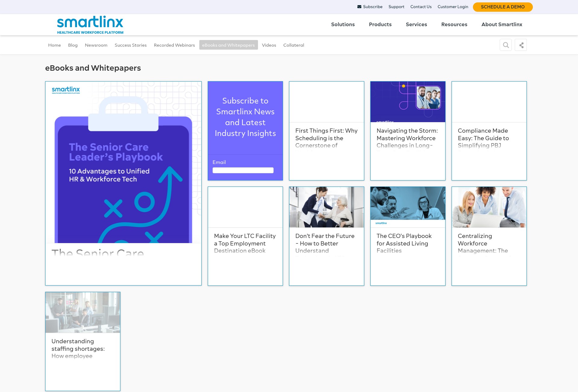The image size is (578, 392).
Task: Open the Products menu
Action: click(x=380, y=24)
